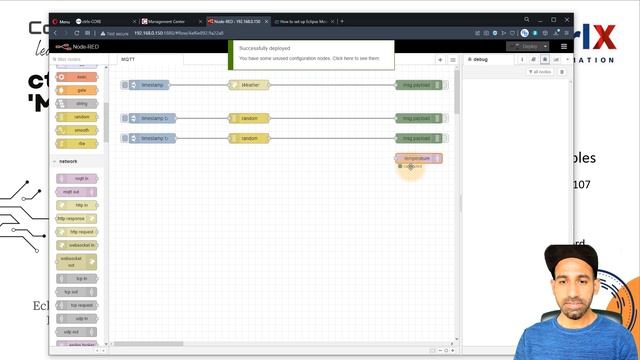Open the all nodes debug filter
640x360 pixels.
click(x=540, y=72)
